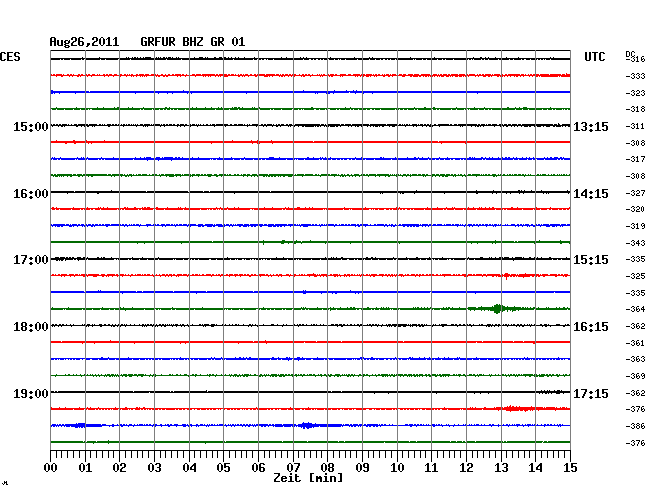Select the DC offset value -320

pyautogui.click(x=635, y=209)
